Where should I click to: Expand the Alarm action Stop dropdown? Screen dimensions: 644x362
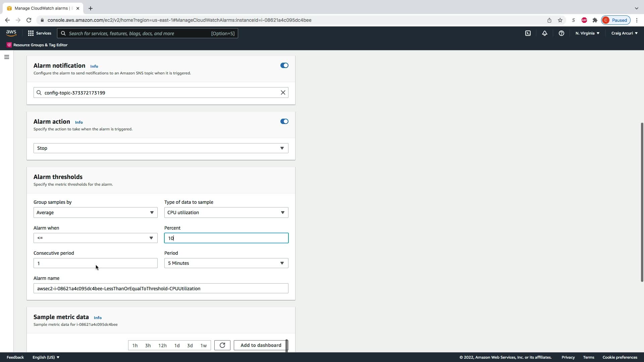tap(161, 148)
